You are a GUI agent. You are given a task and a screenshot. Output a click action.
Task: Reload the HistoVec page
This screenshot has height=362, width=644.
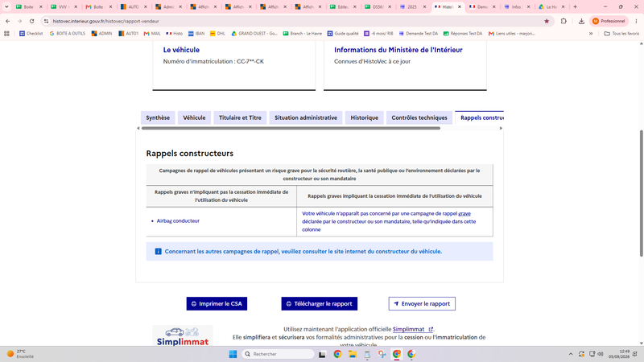coord(31,21)
